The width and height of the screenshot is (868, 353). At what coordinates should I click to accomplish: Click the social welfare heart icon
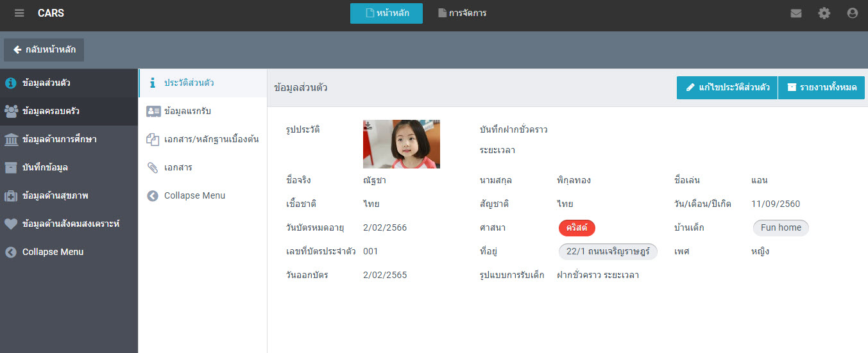(x=11, y=224)
